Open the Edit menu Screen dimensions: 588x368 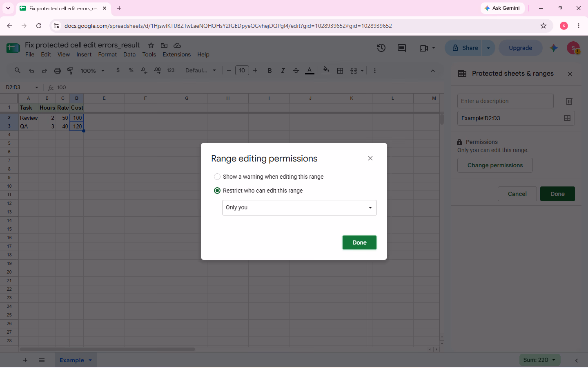46,54
